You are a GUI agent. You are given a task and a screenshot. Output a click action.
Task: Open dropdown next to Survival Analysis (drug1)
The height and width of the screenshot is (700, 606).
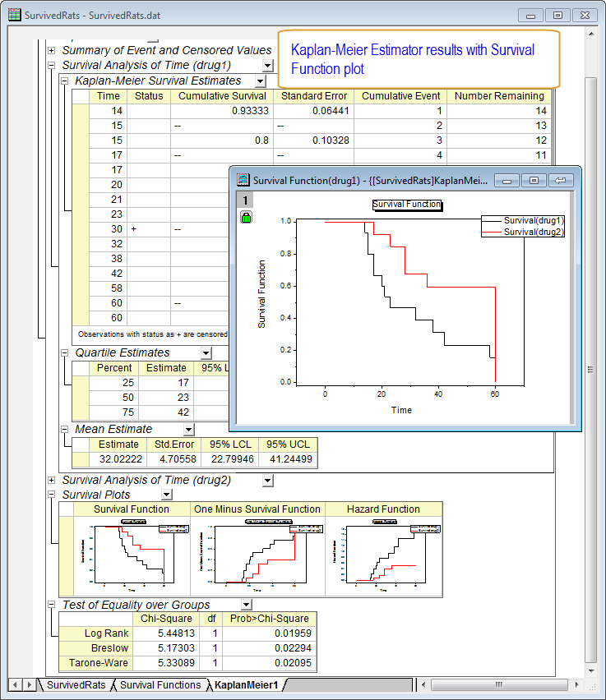[x=268, y=66]
